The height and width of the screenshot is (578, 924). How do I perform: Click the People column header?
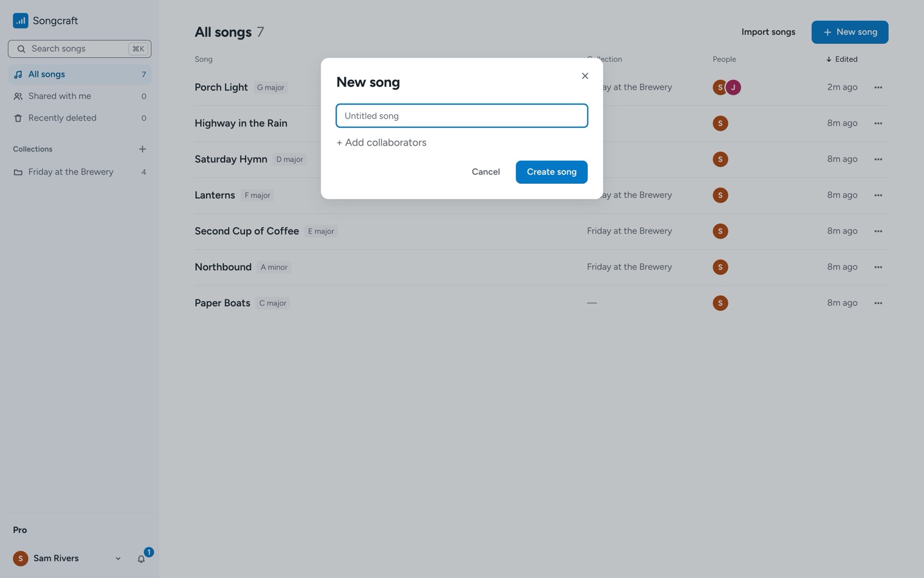pyautogui.click(x=724, y=59)
